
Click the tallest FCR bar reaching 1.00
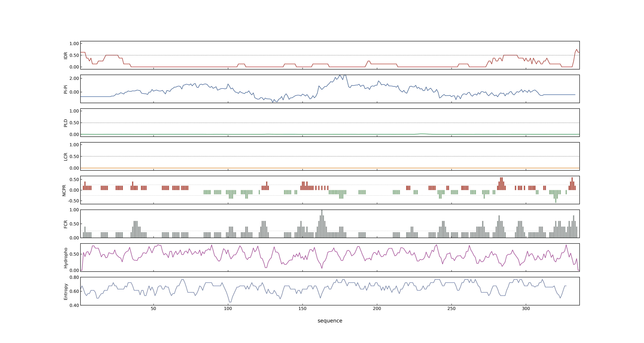pos(322,224)
